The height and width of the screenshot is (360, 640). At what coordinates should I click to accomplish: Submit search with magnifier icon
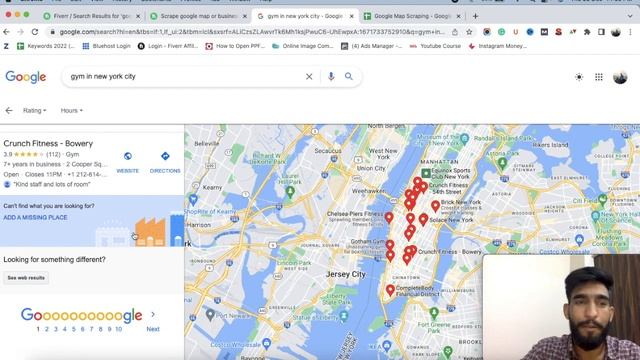[349, 76]
